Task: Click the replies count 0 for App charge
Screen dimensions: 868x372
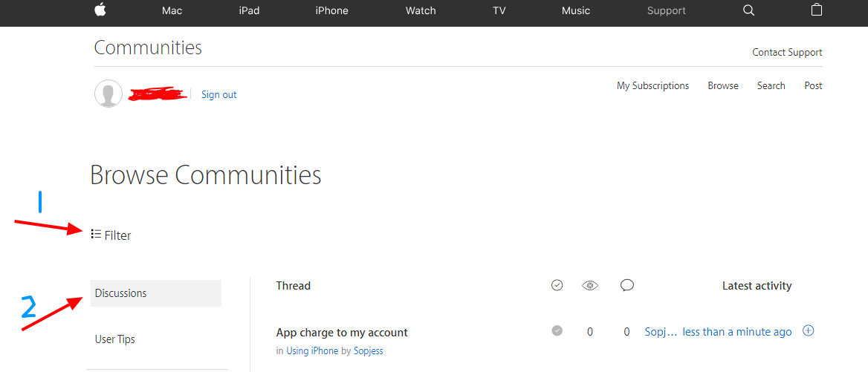Action: click(626, 332)
